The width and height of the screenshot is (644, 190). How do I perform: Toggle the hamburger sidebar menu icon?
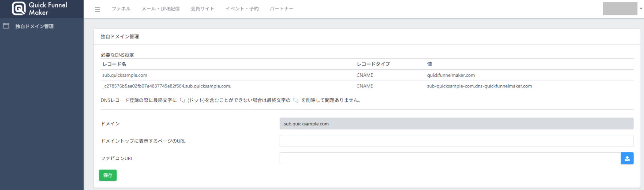pyautogui.click(x=97, y=9)
